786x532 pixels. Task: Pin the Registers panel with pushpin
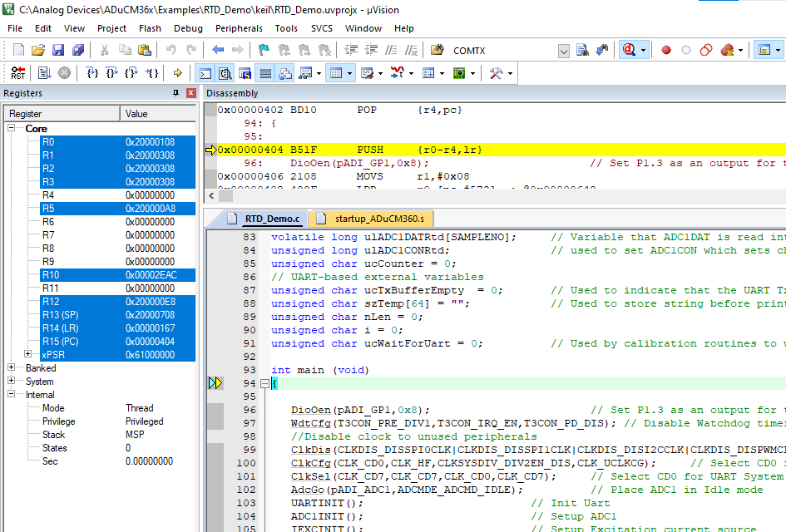point(175,92)
